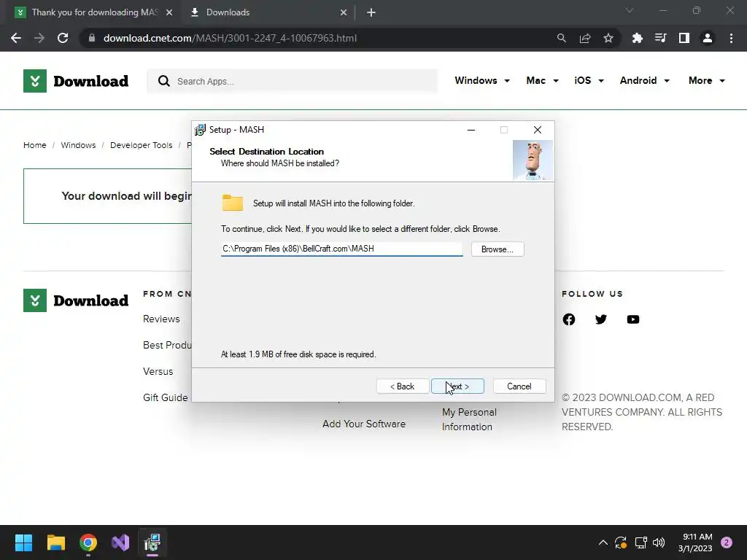Go Back in the MASH installer

tap(403, 386)
